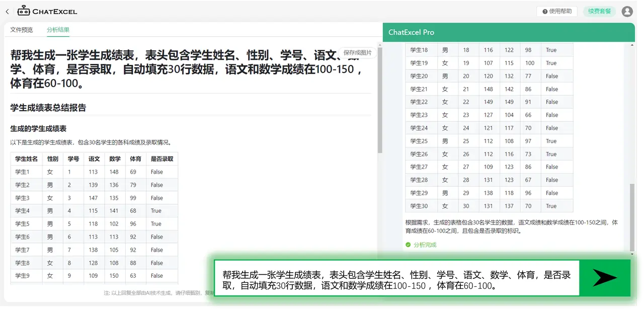Select 学生7 cell in left table
Image resolution: width=644 pixels, height=310 pixels.
pos(26,250)
